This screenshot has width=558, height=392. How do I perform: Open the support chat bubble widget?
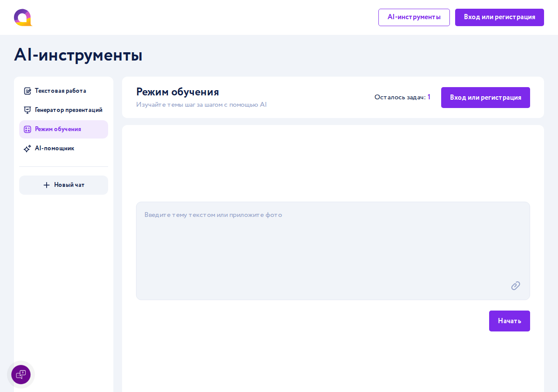pyautogui.click(x=21, y=375)
